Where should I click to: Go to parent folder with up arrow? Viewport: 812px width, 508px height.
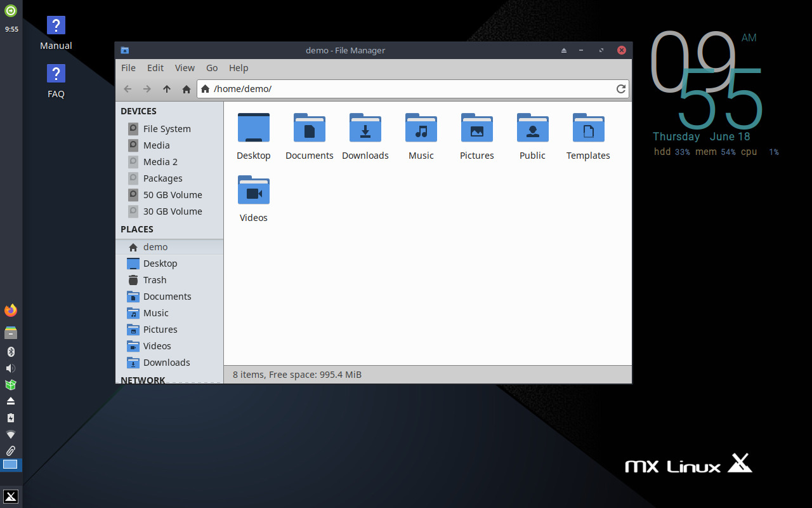click(x=167, y=89)
